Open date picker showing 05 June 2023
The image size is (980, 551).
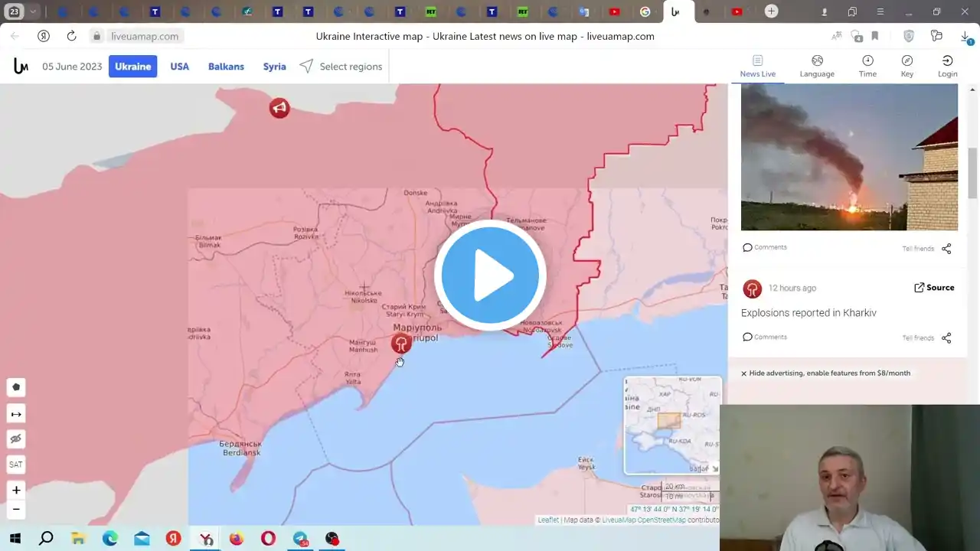(72, 67)
